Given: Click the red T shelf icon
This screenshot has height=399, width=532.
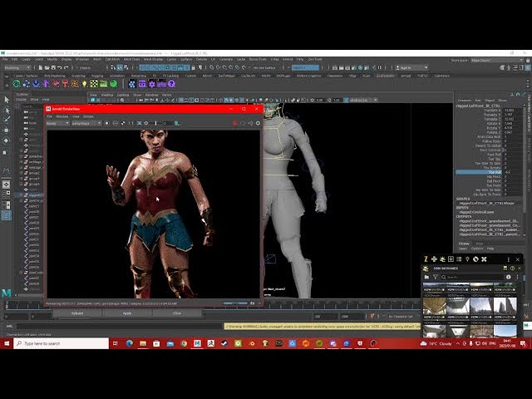Looking at the screenshot, I should 65,83.
